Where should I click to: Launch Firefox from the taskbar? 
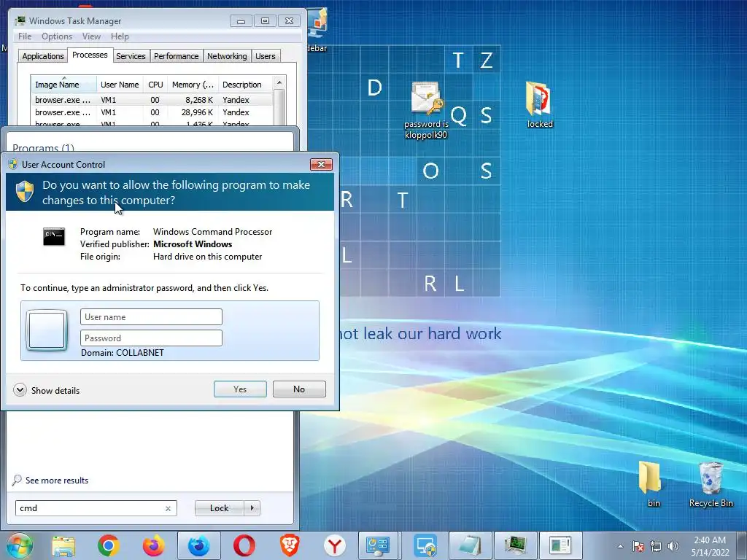[x=153, y=545]
